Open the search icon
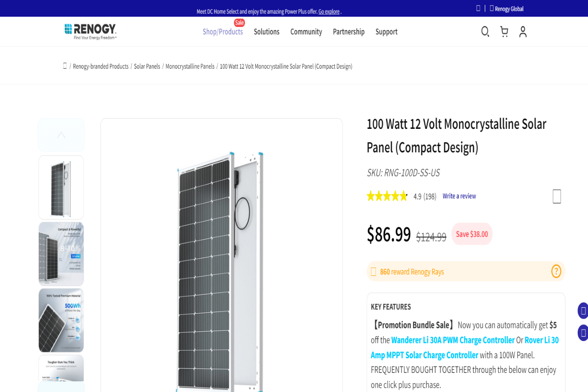The width and height of the screenshot is (588, 392). click(485, 31)
